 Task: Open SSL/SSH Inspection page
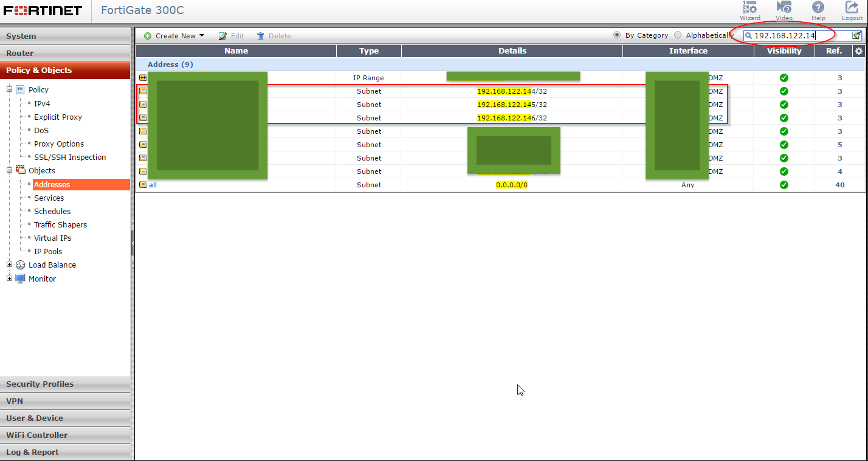tap(70, 157)
